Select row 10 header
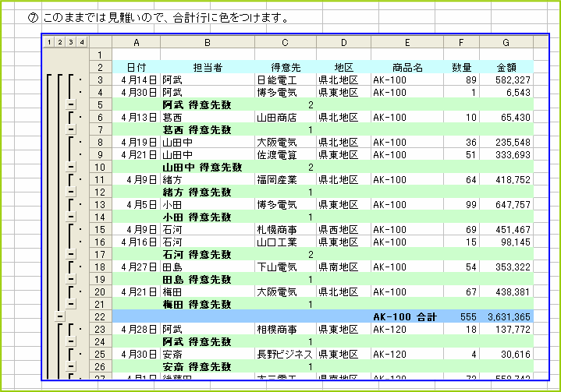The width and height of the screenshot is (561, 392). pos(100,167)
